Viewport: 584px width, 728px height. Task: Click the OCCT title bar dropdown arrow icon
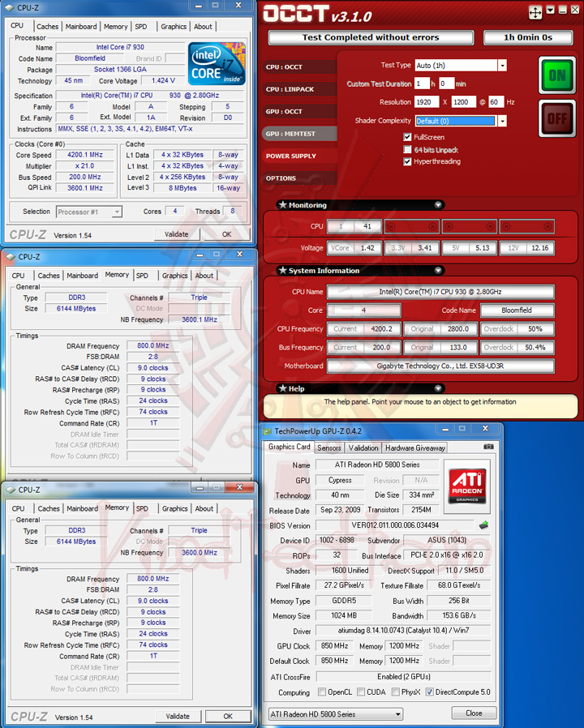click(551, 10)
